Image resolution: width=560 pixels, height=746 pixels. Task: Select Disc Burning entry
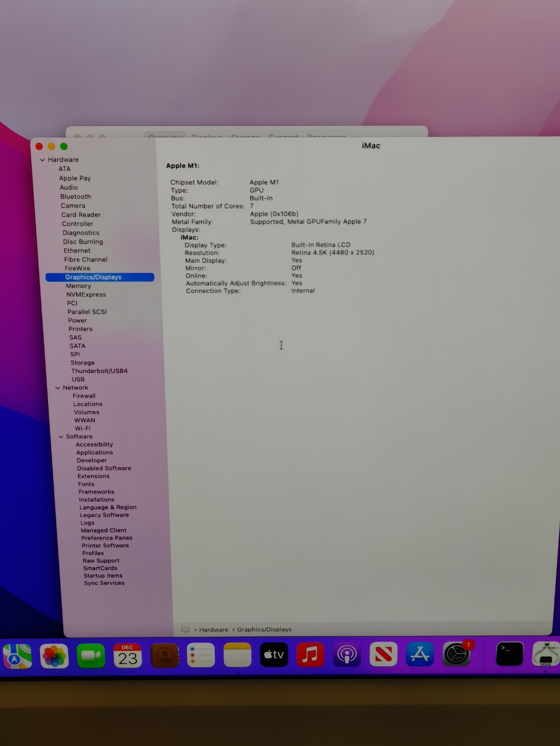(83, 242)
